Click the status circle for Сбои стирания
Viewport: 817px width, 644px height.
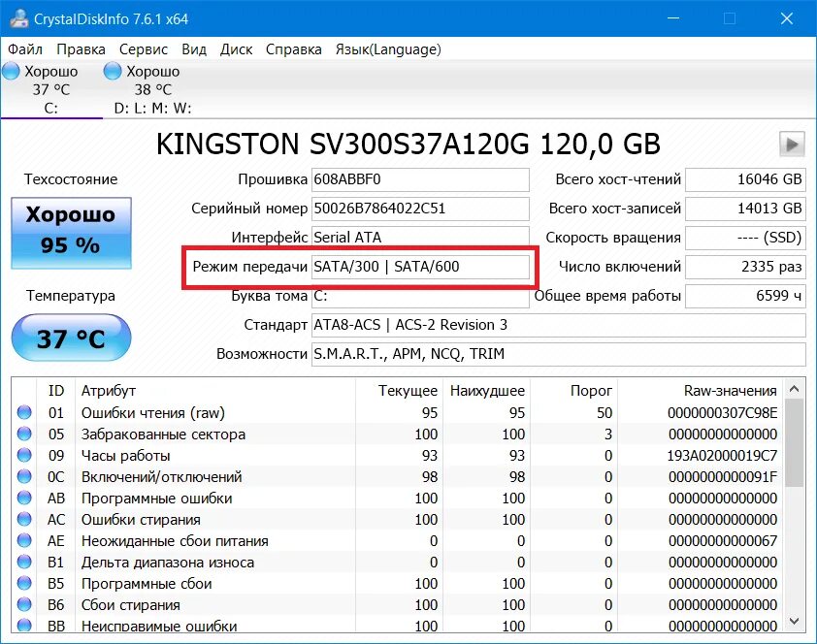[24, 604]
